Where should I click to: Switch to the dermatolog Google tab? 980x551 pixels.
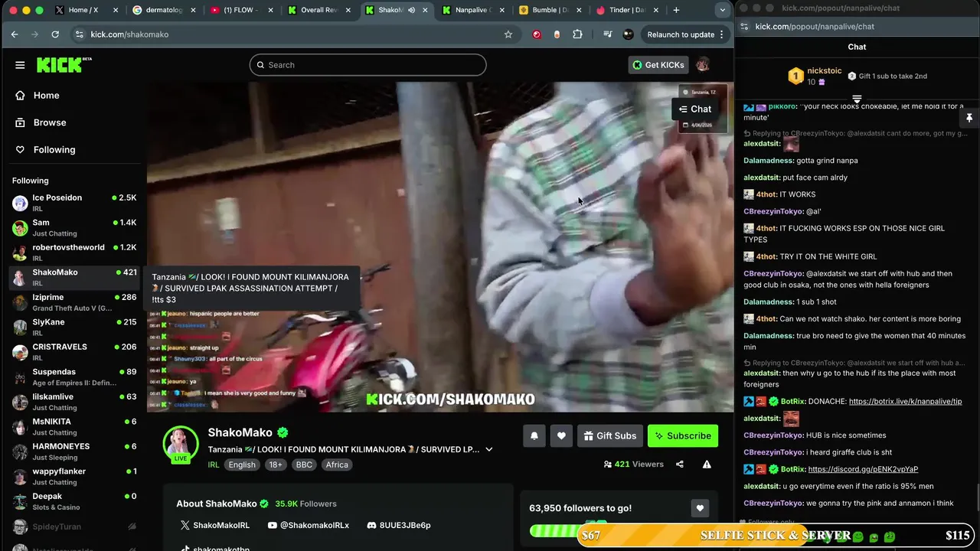(x=164, y=10)
